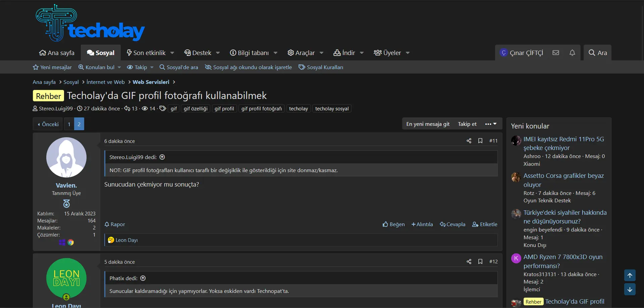Screen dimensions: 644x308
Task: Click Etiketle on Vavien's post
Action: tap(485, 224)
